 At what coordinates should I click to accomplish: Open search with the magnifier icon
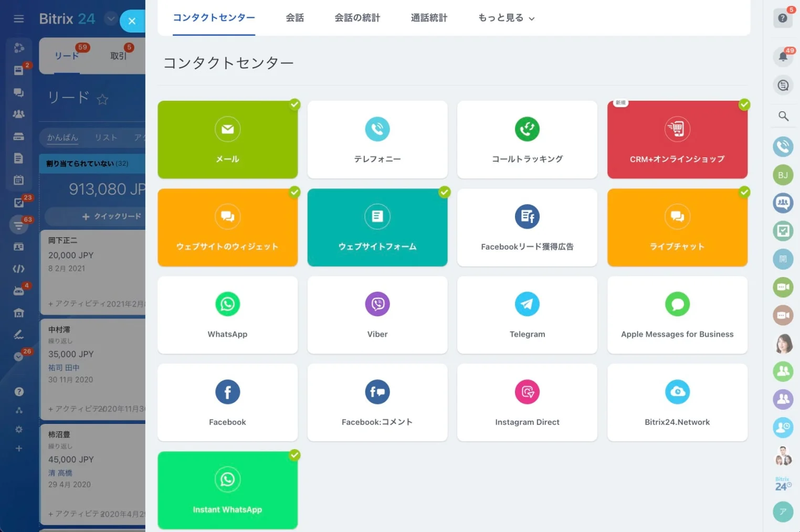coord(783,116)
